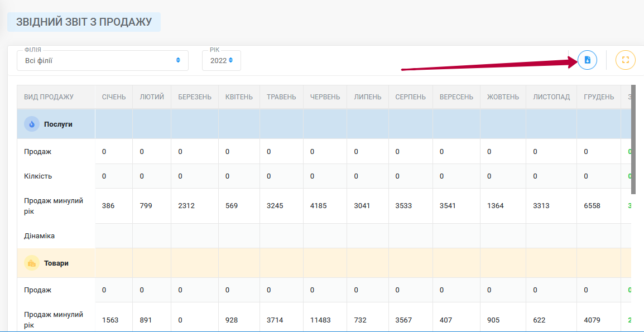Click the 622 value in Товари Листопад
Screen dimensions: 644x332
539,320
